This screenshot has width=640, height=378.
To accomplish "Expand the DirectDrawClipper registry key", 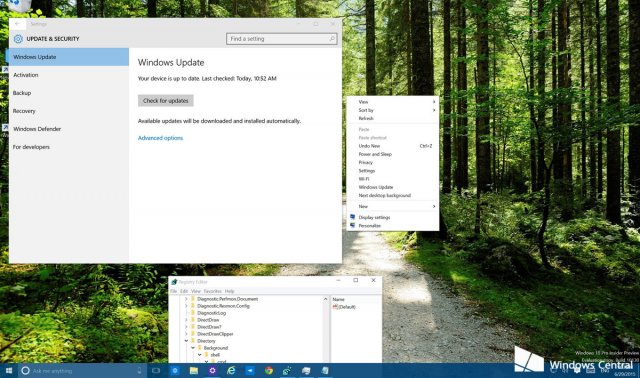I will click(x=186, y=334).
